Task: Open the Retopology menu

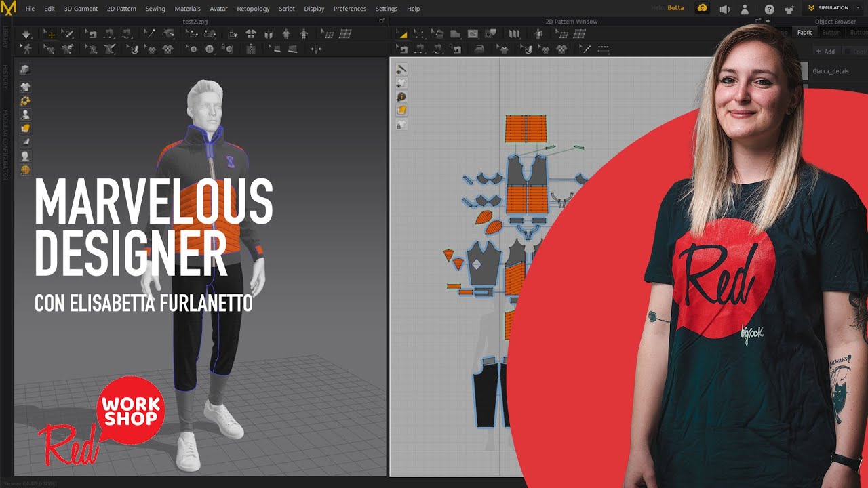Action: (253, 9)
